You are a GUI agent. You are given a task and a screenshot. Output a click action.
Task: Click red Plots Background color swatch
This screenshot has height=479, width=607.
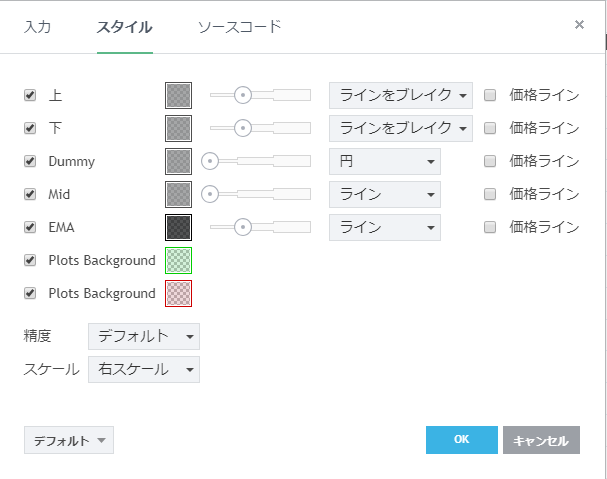178,293
